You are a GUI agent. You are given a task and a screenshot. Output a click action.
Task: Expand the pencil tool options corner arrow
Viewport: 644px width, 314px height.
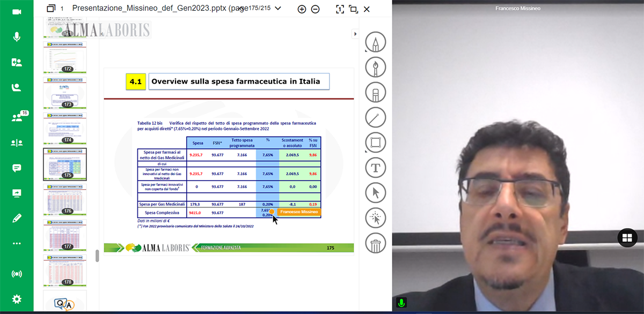pos(366,51)
